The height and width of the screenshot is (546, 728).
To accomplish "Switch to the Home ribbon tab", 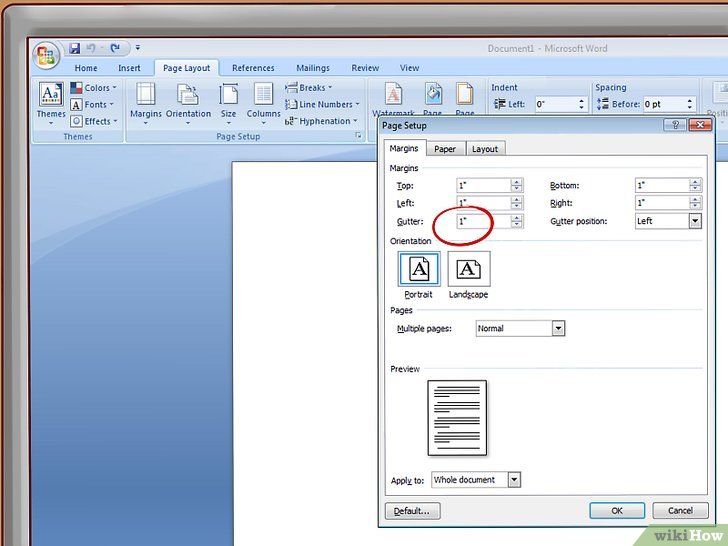I will click(x=86, y=68).
